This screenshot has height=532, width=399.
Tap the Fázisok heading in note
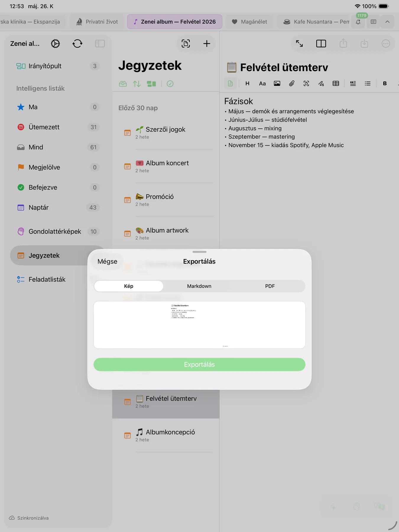point(239,101)
